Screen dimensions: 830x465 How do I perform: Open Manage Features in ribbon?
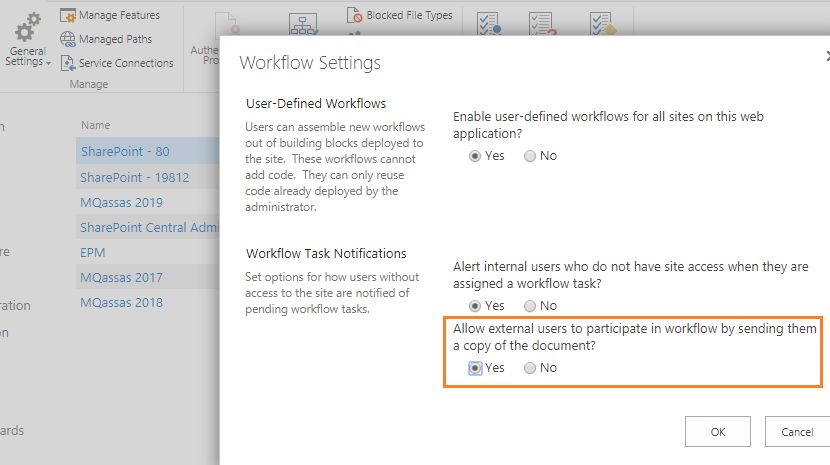click(x=119, y=15)
